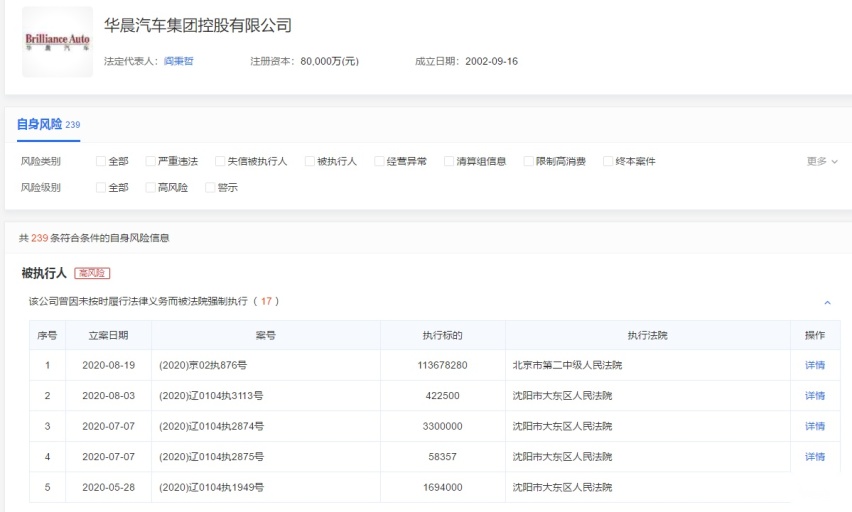Image resolution: width=852 pixels, height=512 pixels.
Task: Select amount 3300000
Action: [x=442, y=426]
